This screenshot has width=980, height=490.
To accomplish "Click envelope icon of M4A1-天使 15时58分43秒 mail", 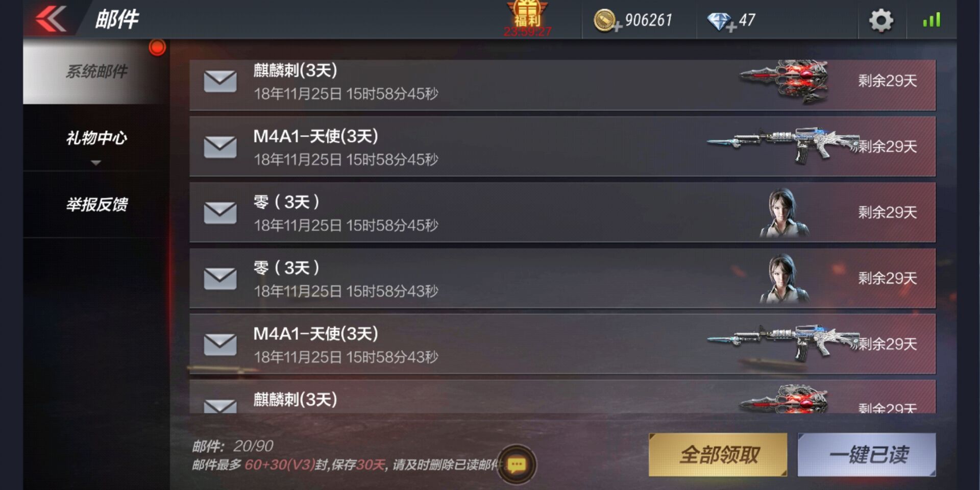I will (x=220, y=345).
